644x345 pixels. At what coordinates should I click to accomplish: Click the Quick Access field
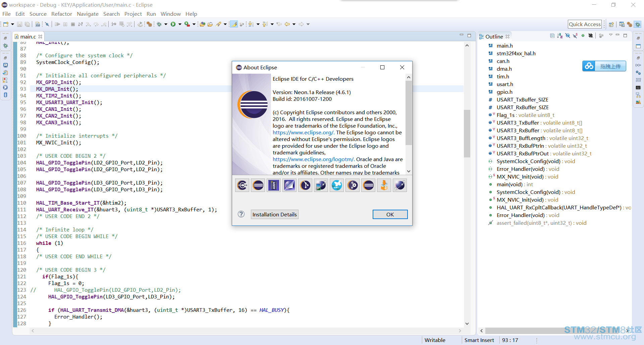click(585, 24)
